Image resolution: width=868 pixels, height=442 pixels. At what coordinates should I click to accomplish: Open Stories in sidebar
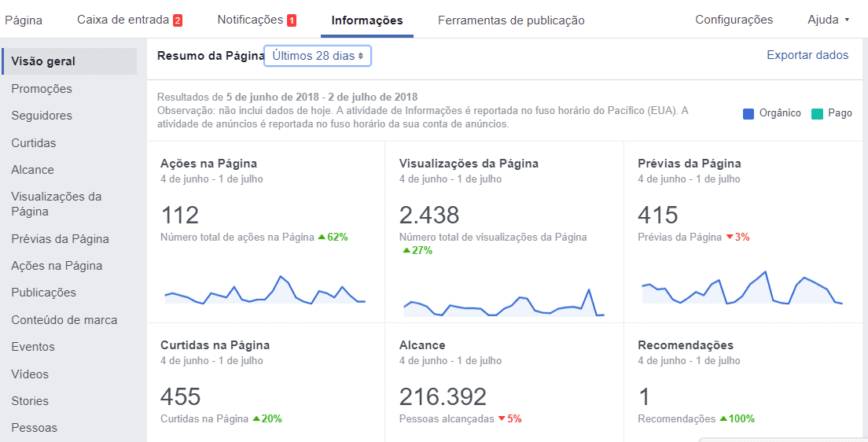coord(30,401)
